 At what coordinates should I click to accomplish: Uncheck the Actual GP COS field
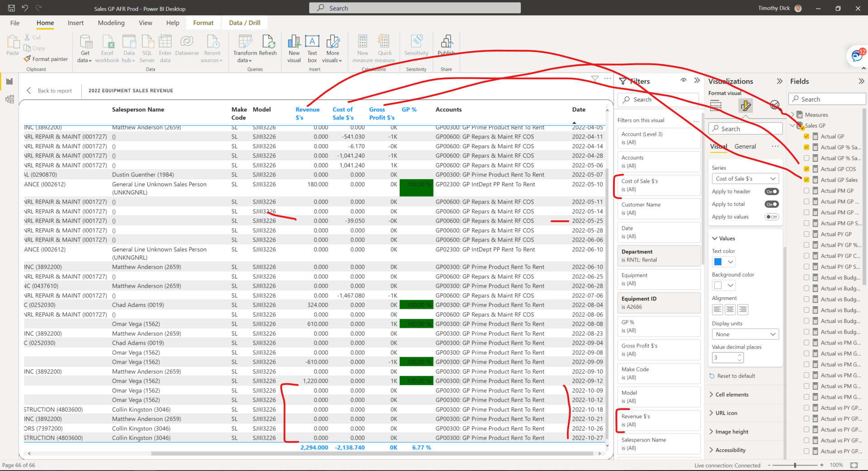pos(807,169)
